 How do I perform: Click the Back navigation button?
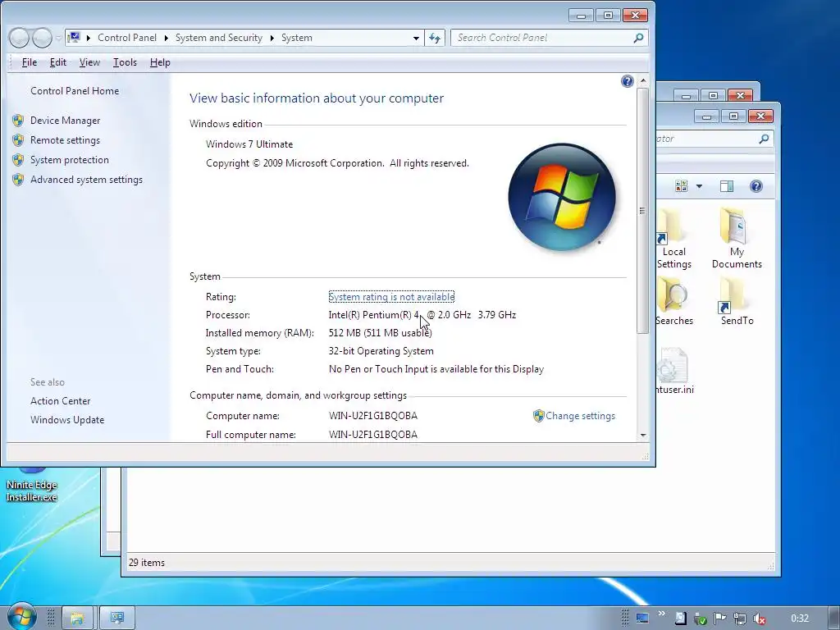pyautogui.click(x=19, y=38)
